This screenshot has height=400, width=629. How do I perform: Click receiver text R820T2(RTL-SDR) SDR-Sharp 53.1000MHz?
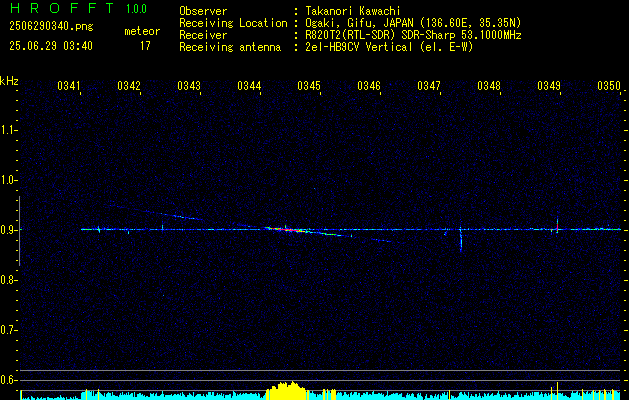(x=413, y=35)
